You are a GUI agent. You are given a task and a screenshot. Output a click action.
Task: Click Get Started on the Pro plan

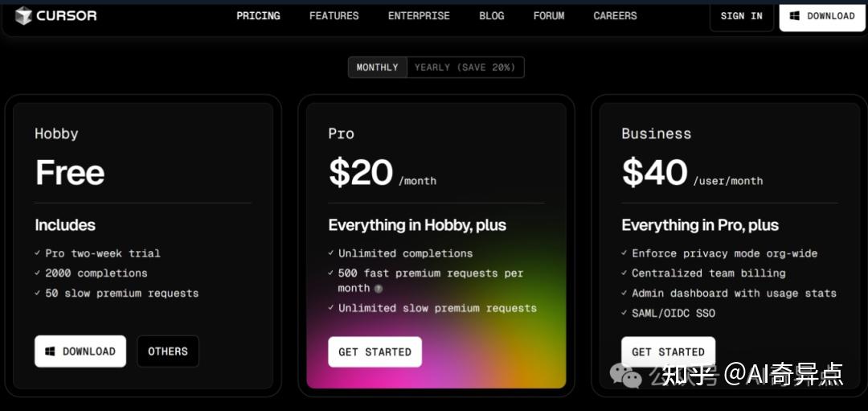tap(375, 352)
